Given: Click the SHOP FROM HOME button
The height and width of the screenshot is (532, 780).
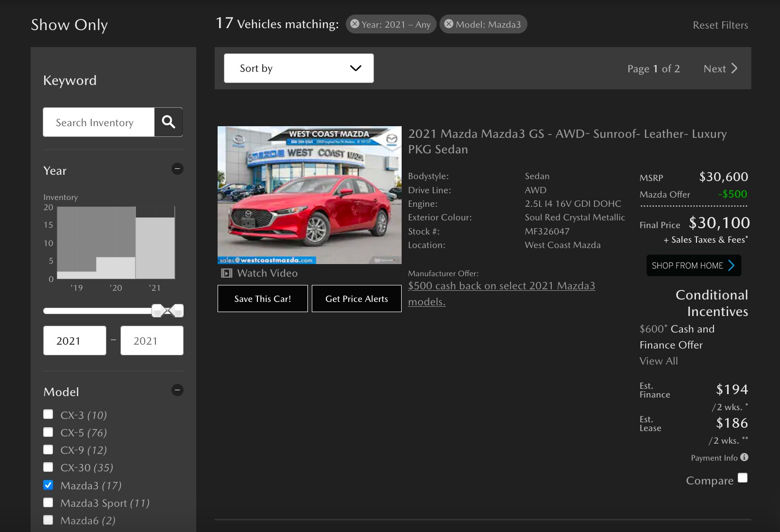Looking at the screenshot, I should tap(694, 265).
